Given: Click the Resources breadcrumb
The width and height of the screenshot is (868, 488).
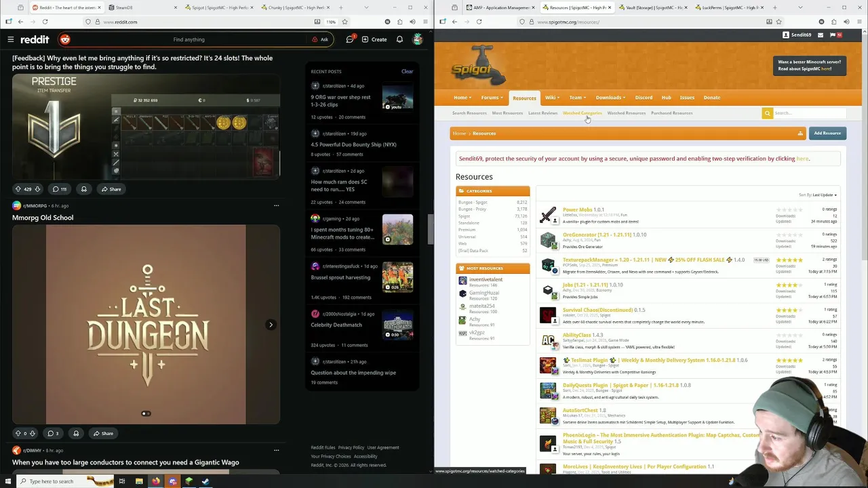Looking at the screenshot, I should (484, 134).
